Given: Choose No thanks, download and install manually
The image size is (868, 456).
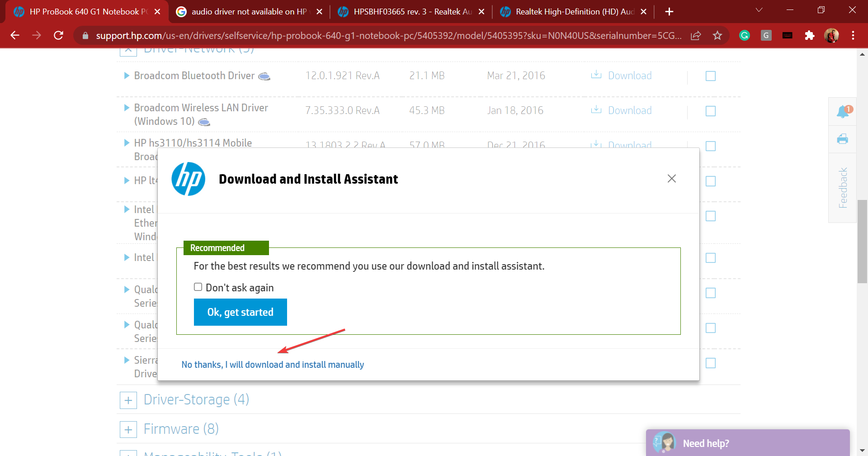Looking at the screenshot, I should tap(273, 365).
